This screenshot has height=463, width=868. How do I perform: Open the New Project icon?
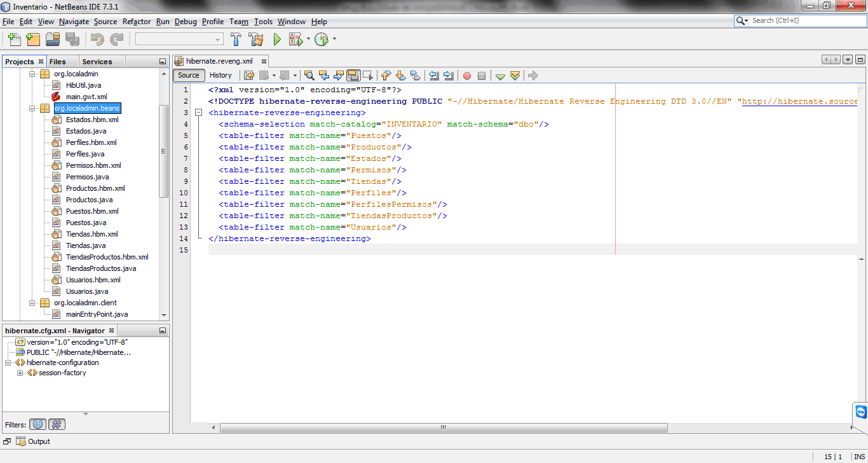[32, 39]
